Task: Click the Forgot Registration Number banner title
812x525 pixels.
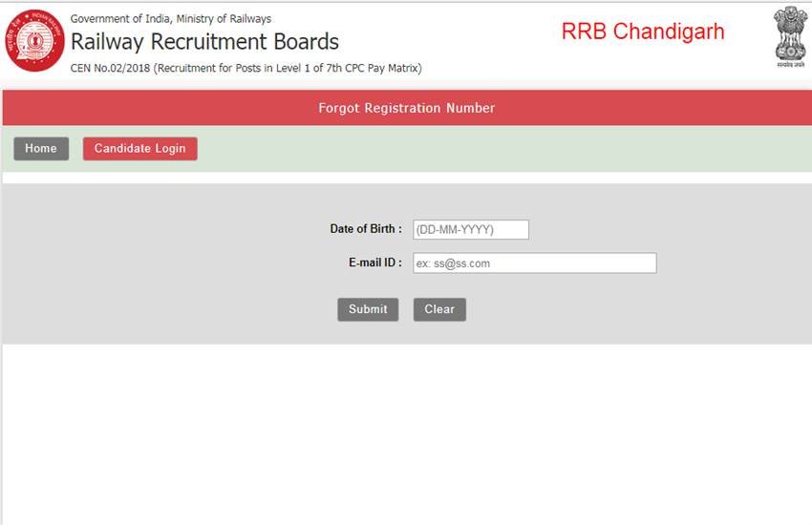Action: tap(406, 108)
